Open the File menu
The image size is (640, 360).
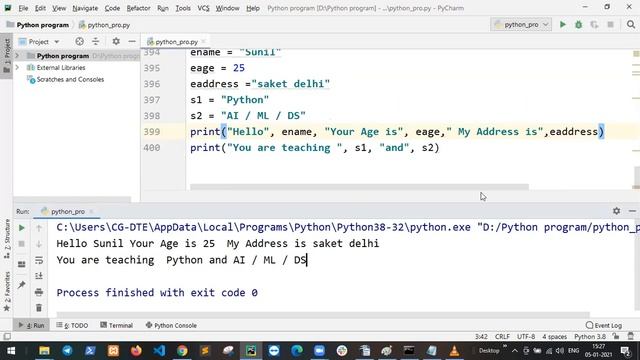(x=23, y=8)
